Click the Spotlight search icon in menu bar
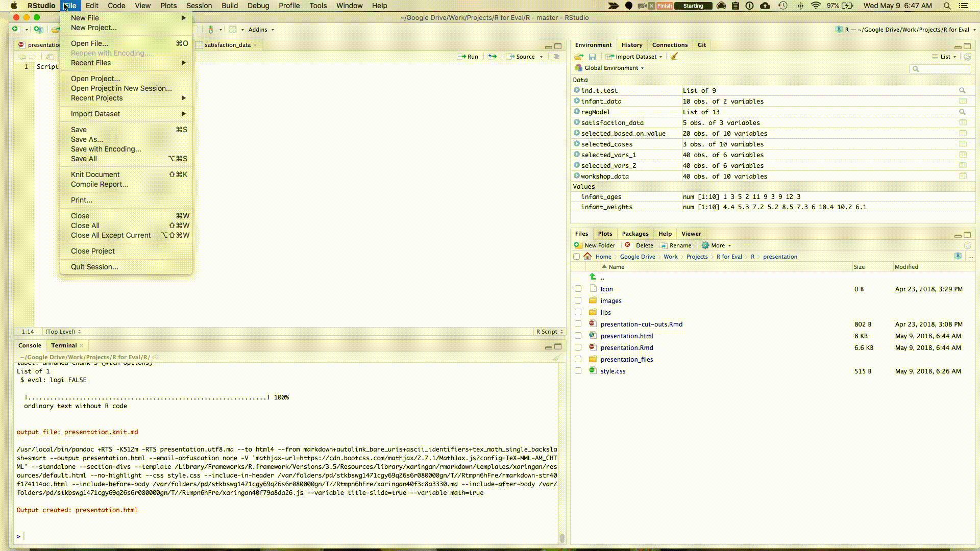 tap(947, 6)
